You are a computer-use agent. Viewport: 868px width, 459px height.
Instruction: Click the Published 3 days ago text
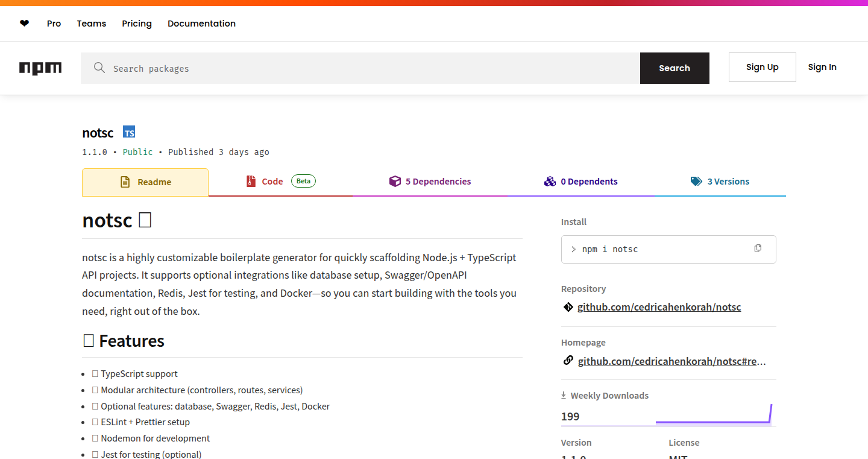tap(219, 152)
